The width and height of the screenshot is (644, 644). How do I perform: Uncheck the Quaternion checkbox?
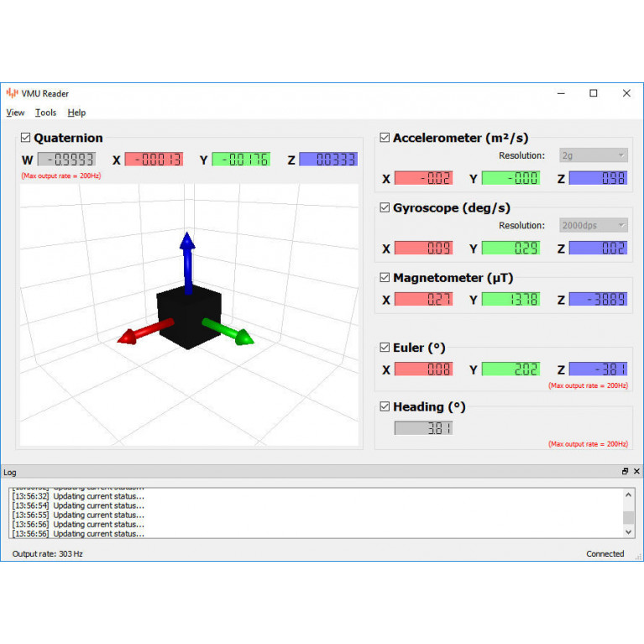(x=25, y=138)
